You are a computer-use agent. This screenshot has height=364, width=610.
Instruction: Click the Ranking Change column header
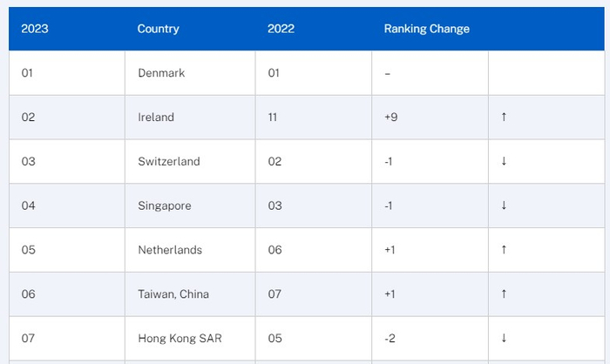(426, 29)
